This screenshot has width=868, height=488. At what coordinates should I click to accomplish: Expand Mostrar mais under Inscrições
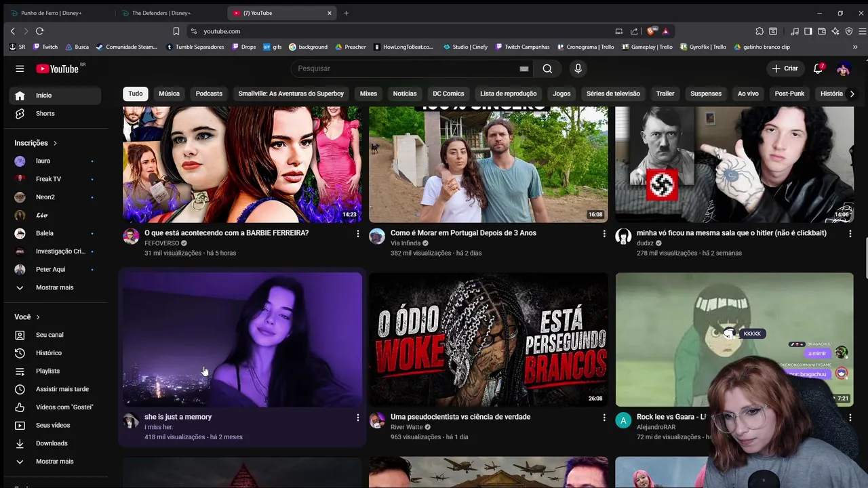click(55, 287)
